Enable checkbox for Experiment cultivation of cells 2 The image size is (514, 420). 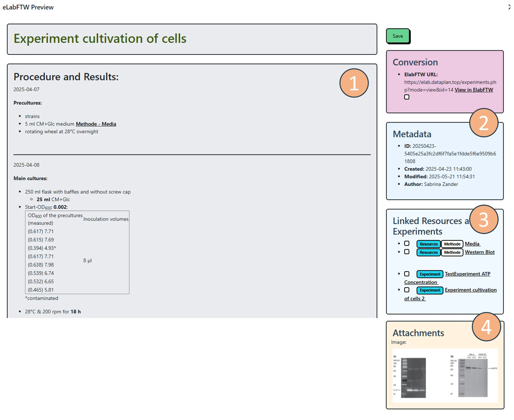click(407, 290)
